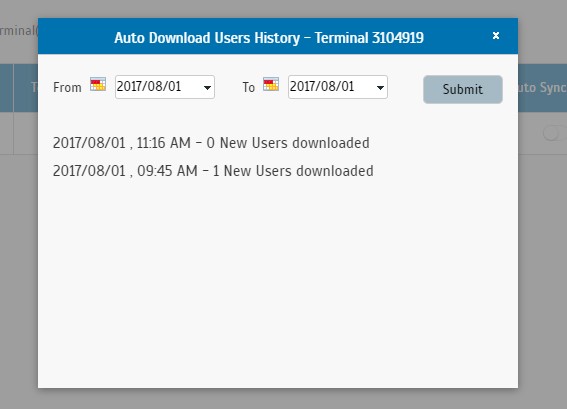Select the 09:45 AM history entry
Viewport: 567px width, 409px height.
(x=213, y=171)
